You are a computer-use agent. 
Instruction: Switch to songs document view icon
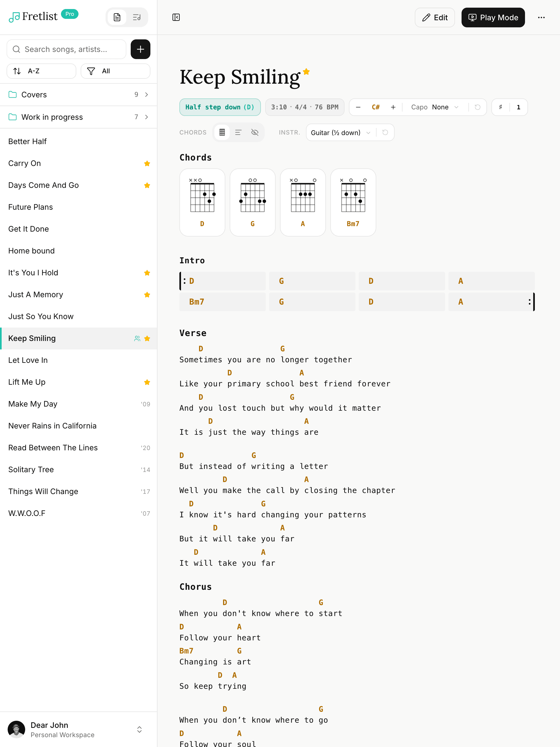(117, 17)
